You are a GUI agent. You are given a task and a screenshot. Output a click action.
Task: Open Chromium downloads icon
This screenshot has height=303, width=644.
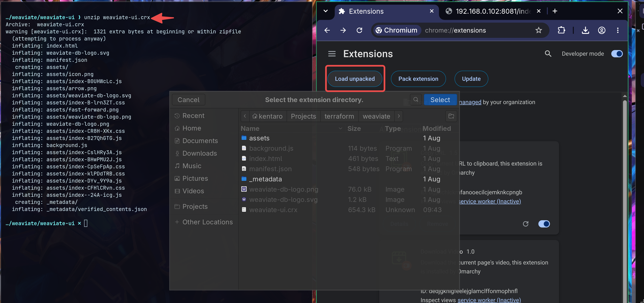[585, 30]
